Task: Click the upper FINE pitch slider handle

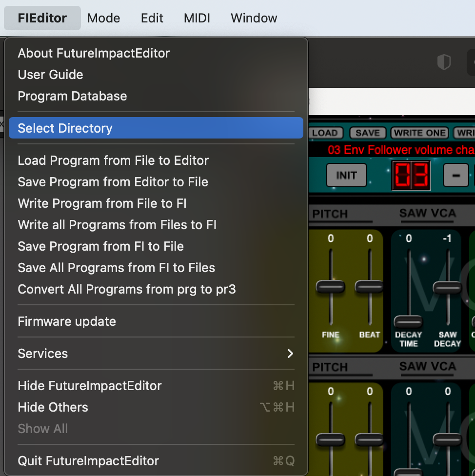Action: click(331, 287)
